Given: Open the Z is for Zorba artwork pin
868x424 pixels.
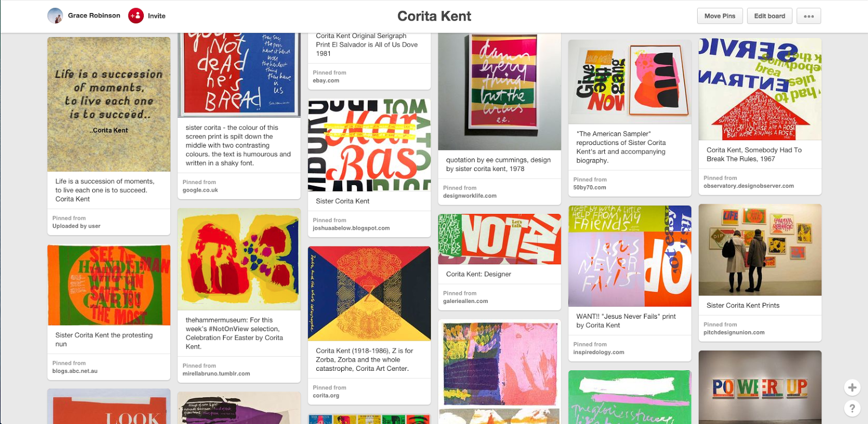Looking at the screenshot, I should click(x=369, y=294).
